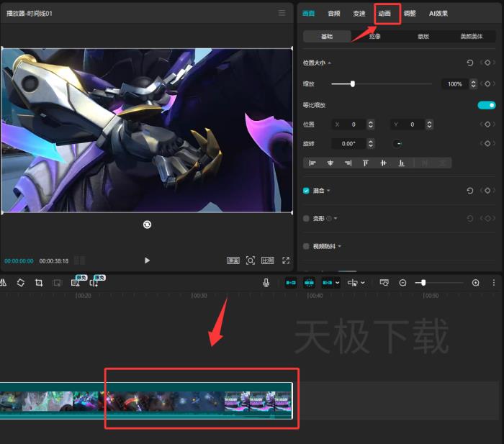Open the AI效果 tab

click(438, 13)
